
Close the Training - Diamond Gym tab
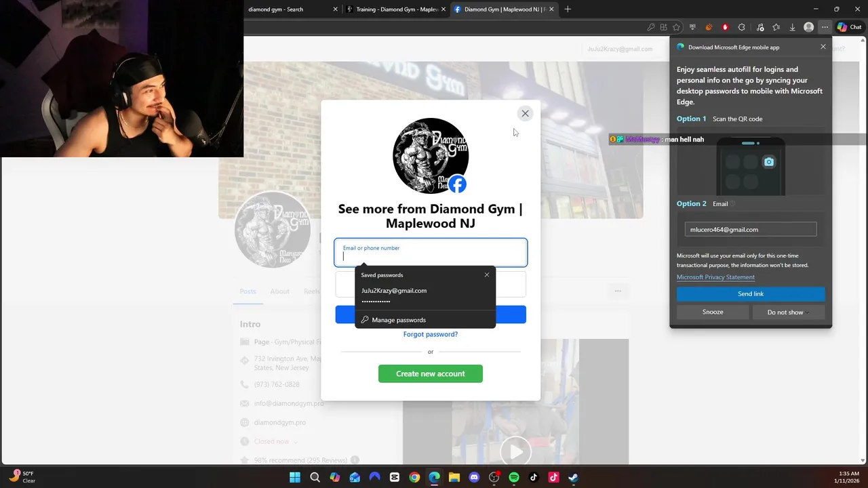tap(443, 9)
